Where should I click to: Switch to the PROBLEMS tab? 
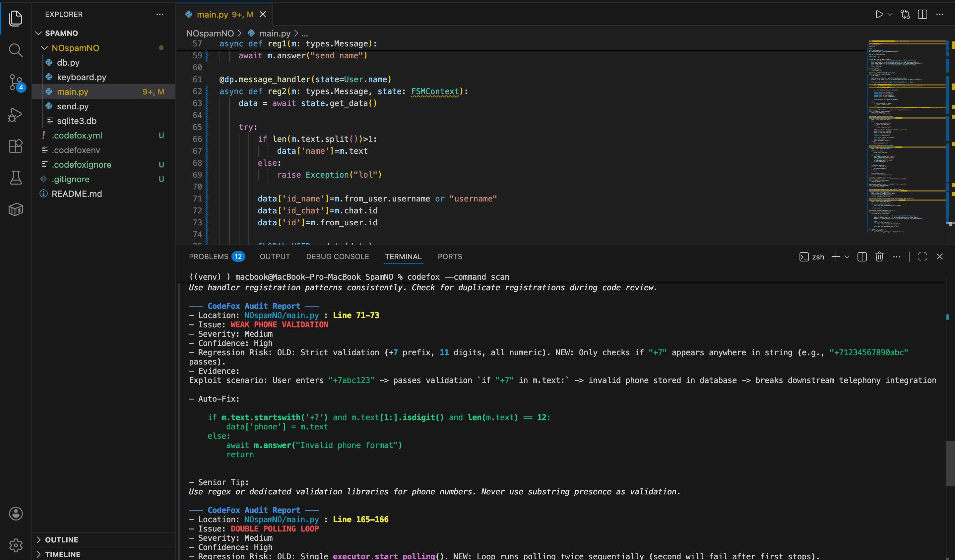tap(209, 256)
